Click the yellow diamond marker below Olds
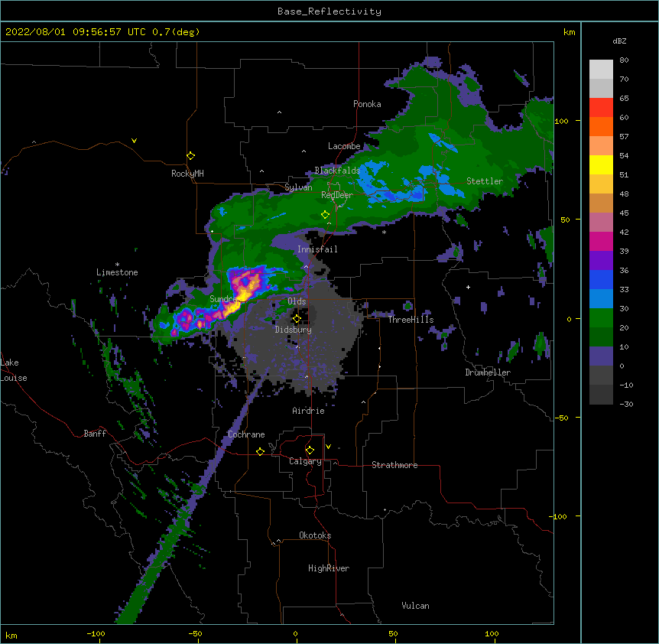Screen dimensions: 659x644 (x=297, y=319)
